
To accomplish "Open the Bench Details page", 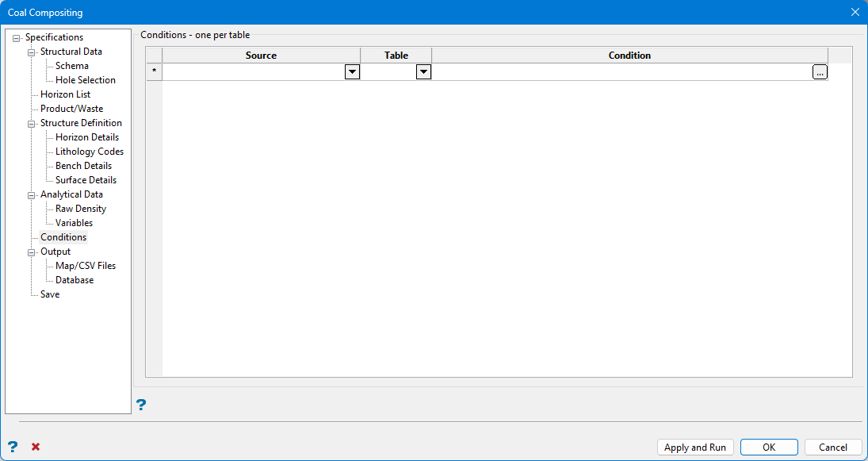I will tap(83, 166).
